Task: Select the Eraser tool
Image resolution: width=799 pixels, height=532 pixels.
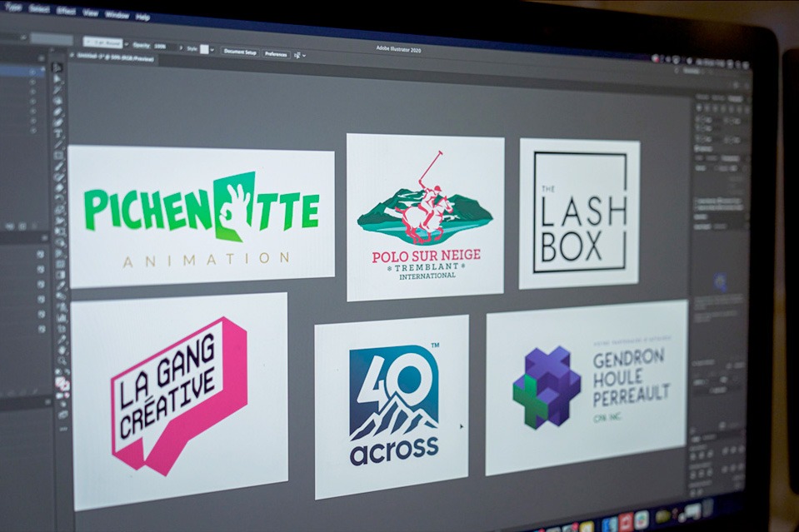Action: [59, 187]
